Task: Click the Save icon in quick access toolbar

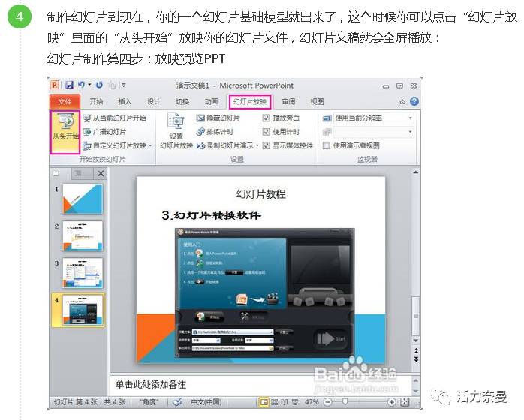Action: click(x=69, y=85)
